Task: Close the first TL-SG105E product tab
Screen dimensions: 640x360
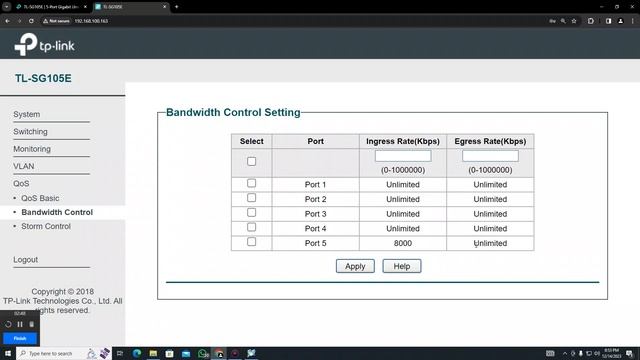Action: [85, 7]
